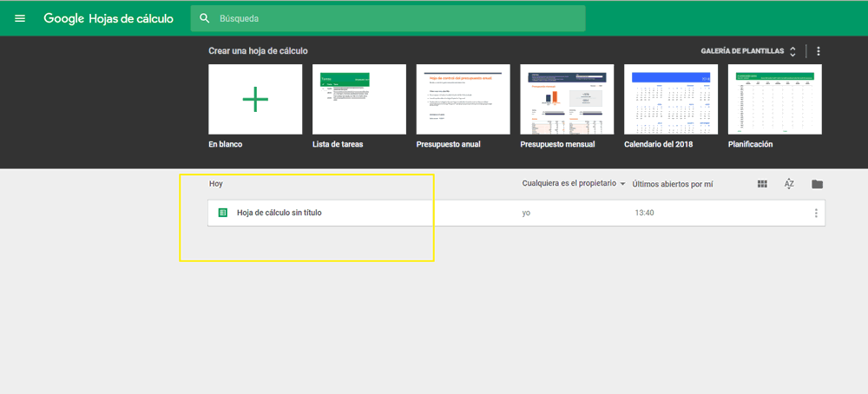Expand the Galería de plantillas
Image resolution: width=868 pixels, height=394 pixels.
point(749,51)
